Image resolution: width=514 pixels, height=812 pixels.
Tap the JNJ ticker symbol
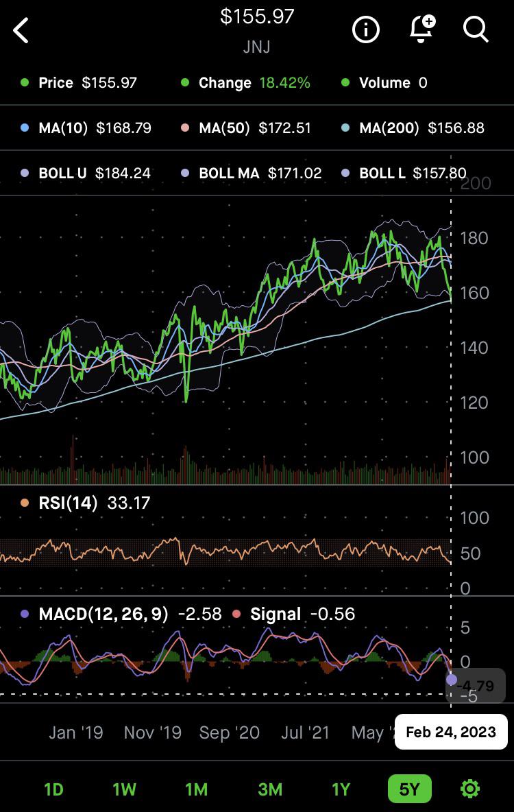257,47
